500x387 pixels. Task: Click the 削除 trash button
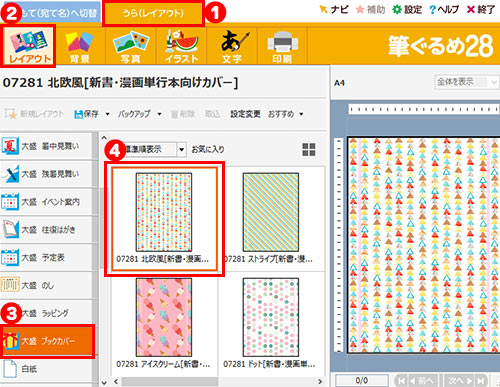183,114
